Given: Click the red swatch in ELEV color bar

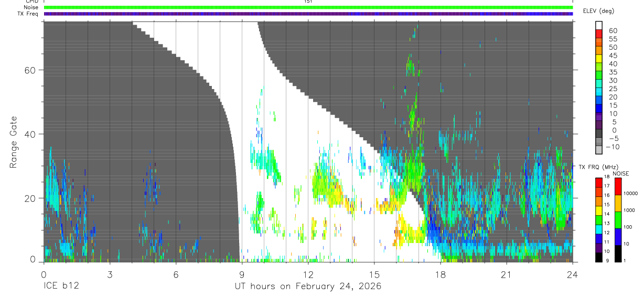Looking at the screenshot, I should [599, 35].
